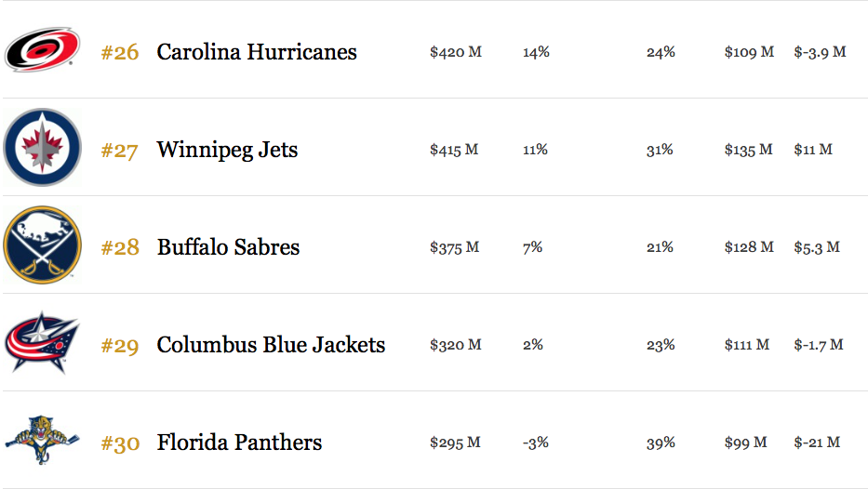Select rank #26 label
This screenshot has width=868, height=489.
click(x=120, y=53)
